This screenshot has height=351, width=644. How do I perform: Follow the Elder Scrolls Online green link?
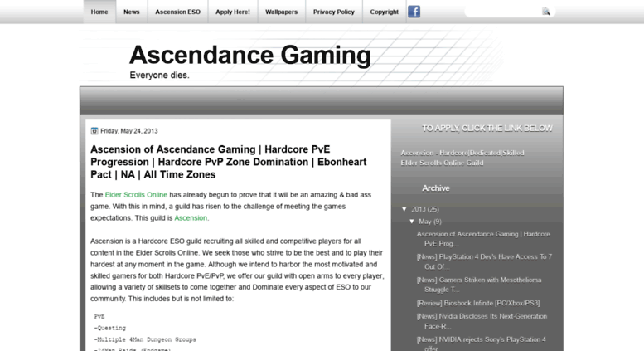click(136, 195)
